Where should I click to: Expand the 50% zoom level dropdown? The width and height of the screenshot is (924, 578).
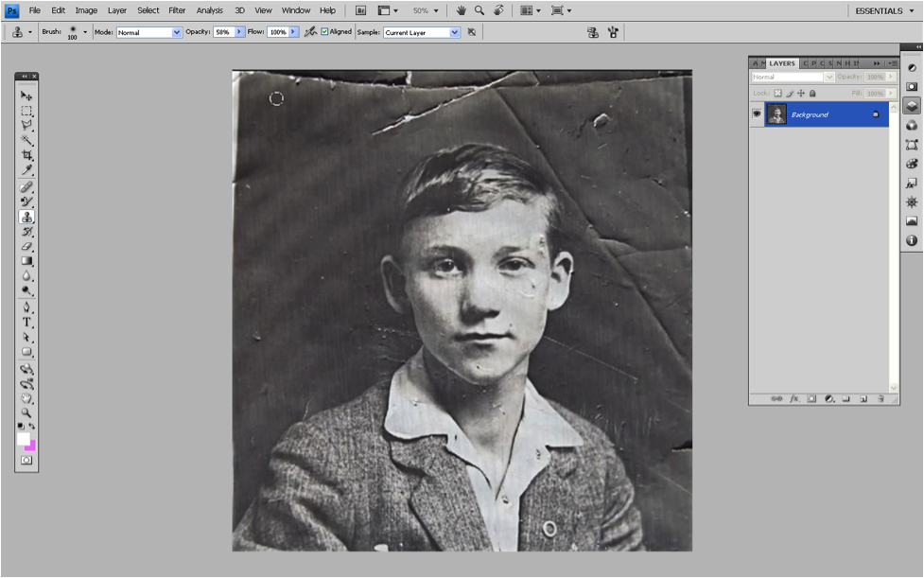tap(427, 10)
